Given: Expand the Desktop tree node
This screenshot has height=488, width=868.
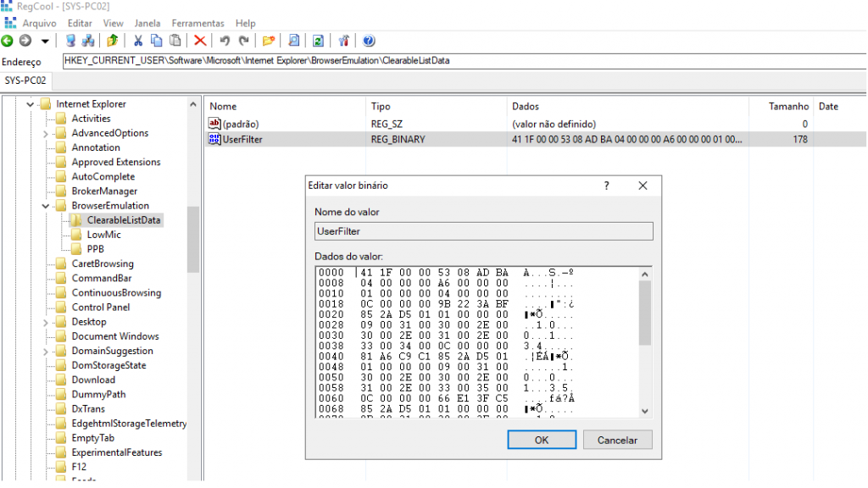Looking at the screenshot, I should [46, 322].
